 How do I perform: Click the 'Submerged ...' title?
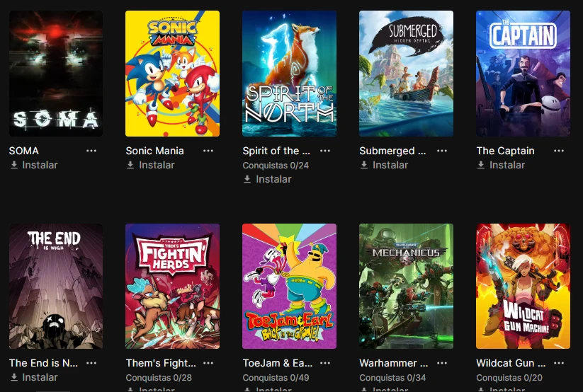pos(392,151)
